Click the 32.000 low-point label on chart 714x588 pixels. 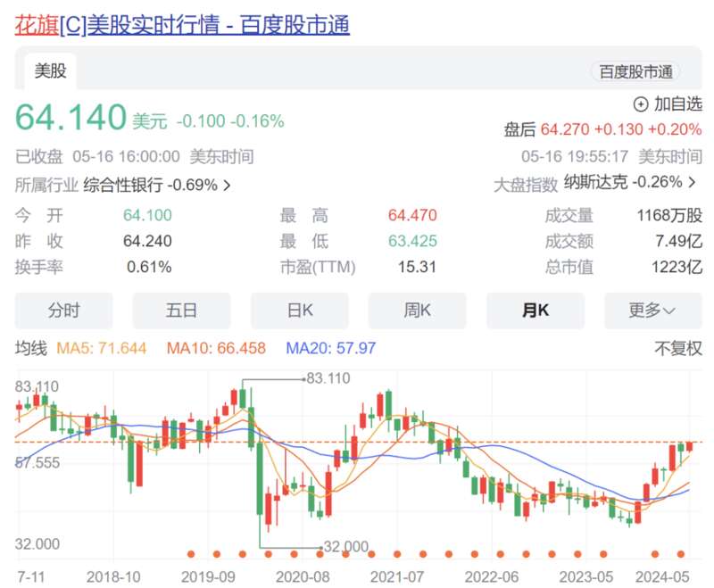point(345,546)
